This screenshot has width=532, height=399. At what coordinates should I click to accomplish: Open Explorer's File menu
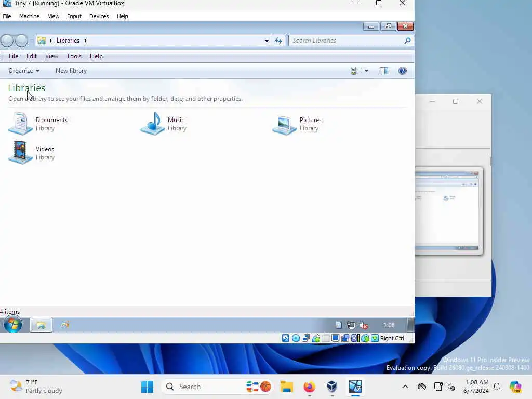click(x=13, y=56)
